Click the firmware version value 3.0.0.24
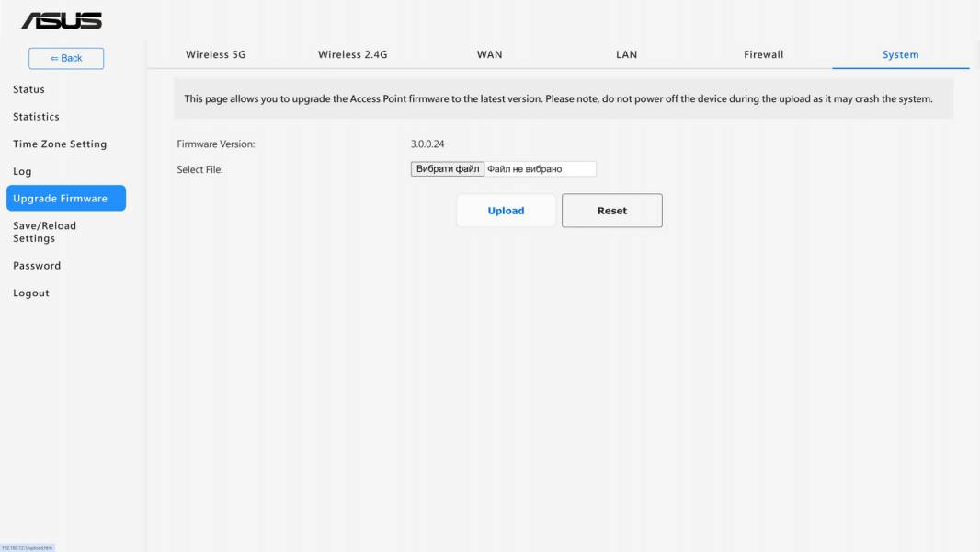 [x=427, y=144]
